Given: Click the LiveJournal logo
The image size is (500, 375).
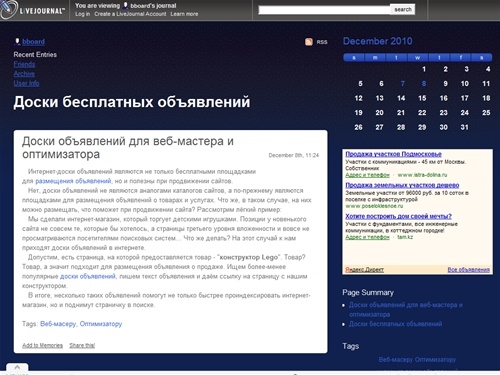Looking at the screenshot, I should click(x=33, y=10).
